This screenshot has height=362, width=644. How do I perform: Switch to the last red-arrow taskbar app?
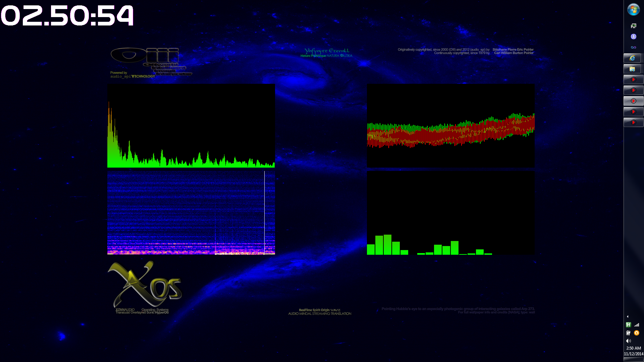tap(633, 122)
